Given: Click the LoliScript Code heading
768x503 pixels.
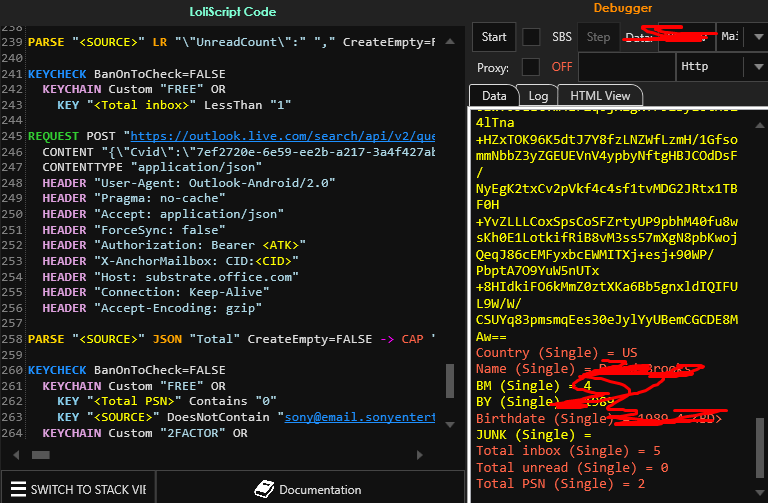Looking at the screenshot, I should pos(233,12).
